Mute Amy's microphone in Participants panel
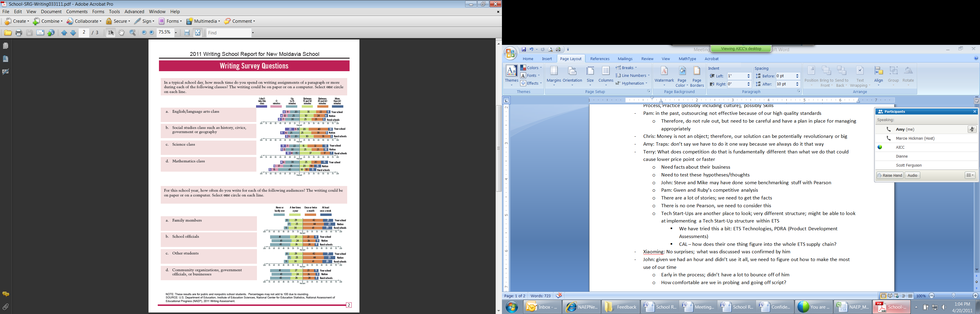980x314 pixels. pos(972,129)
